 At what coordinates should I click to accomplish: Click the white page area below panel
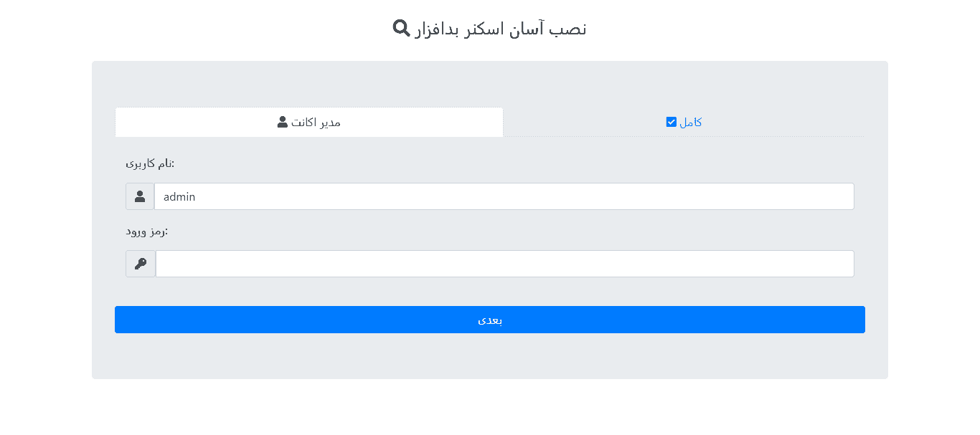(x=490, y=407)
